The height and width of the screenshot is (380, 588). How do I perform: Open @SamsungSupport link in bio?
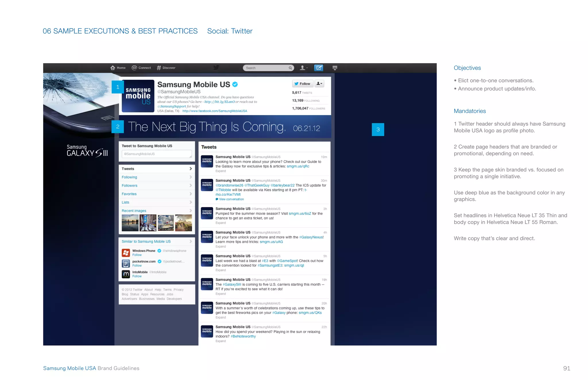[172, 106]
